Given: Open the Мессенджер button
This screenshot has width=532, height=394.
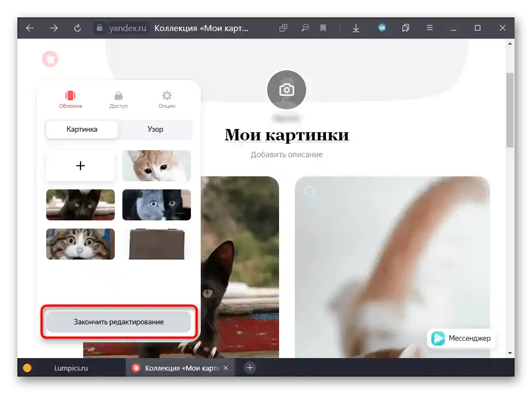Looking at the screenshot, I should coord(461,338).
